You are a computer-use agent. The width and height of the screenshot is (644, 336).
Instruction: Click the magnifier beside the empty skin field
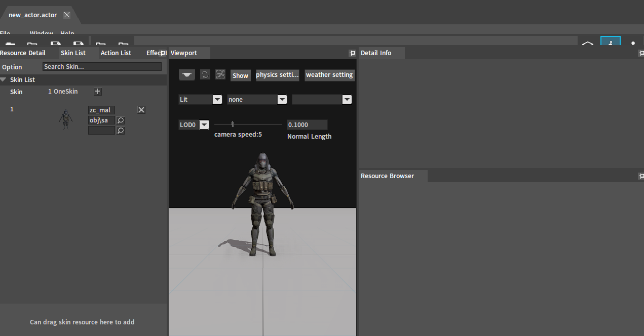pyautogui.click(x=121, y=131)
